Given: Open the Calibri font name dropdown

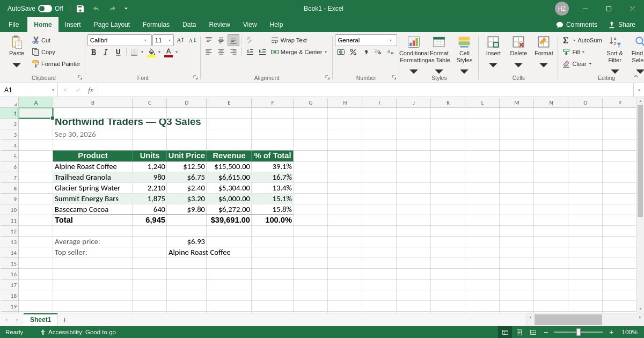Looking at the screenshot, I should (145, 40).
